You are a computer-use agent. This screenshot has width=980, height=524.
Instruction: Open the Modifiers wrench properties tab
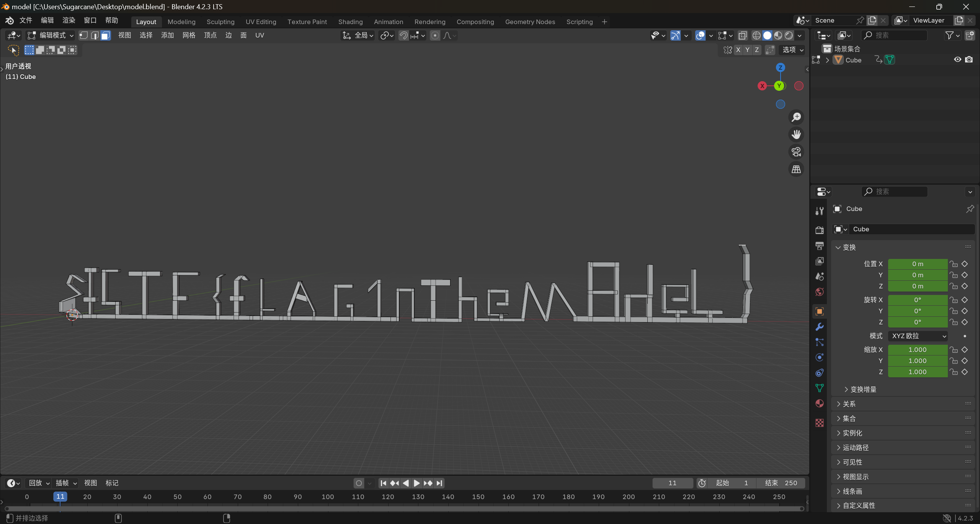click(x=820, y=327)
